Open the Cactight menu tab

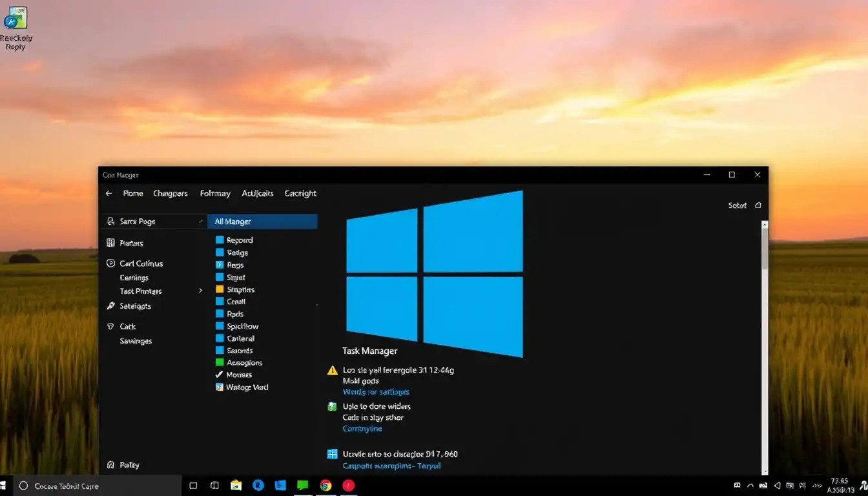click(x=300, y=193)
